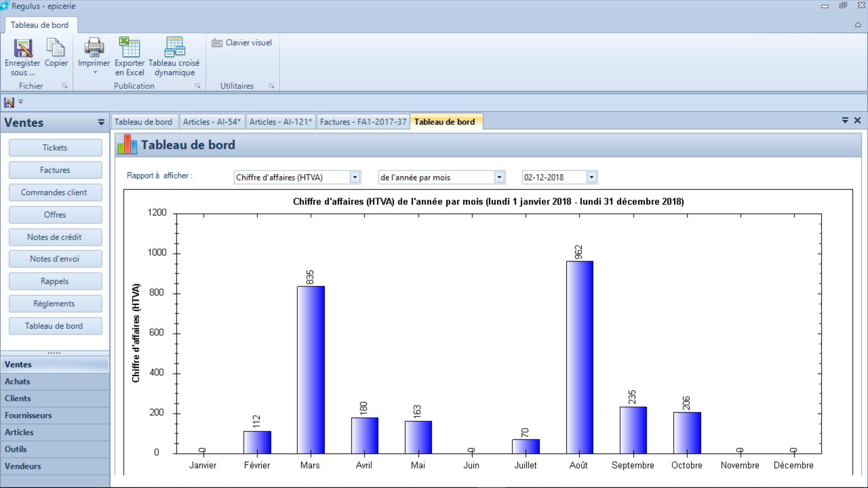Click the navigation pane splitter dots

point(54,353)
